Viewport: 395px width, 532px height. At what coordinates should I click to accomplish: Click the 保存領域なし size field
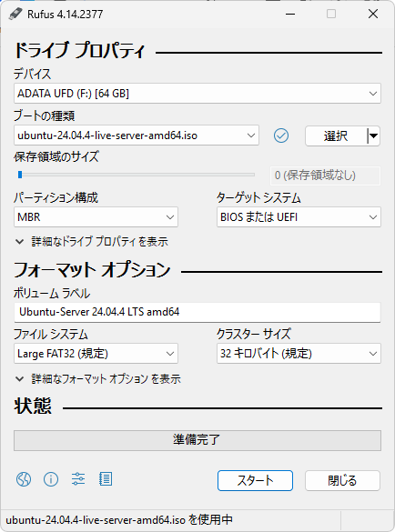pyautogui.click(x=325, y=176)
